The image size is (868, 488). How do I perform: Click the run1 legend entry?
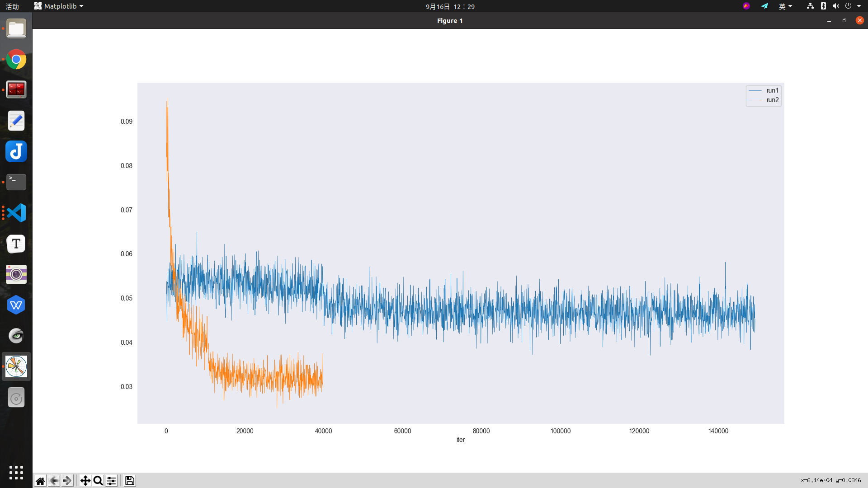pos(772,90)
